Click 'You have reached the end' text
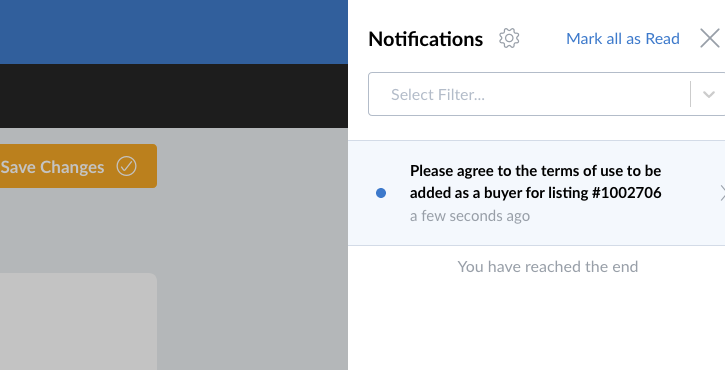The width and height of the screenshot is (725, 370). [x=547, y=266]
